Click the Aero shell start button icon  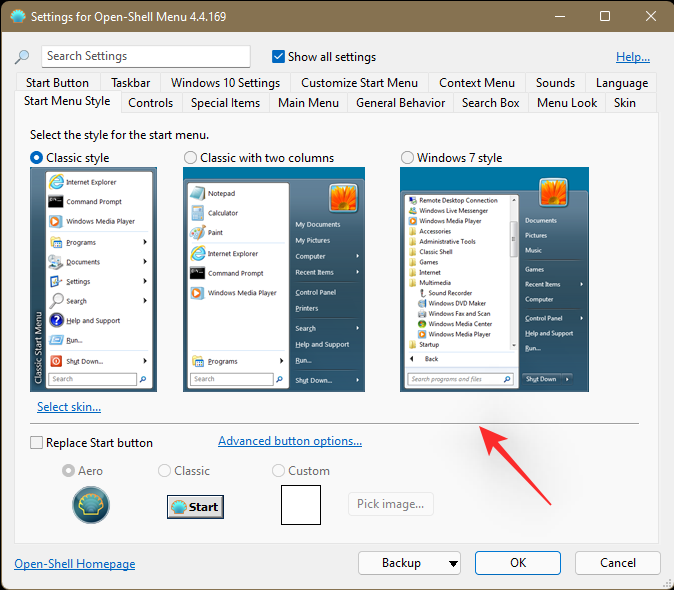tap(91, 505)
